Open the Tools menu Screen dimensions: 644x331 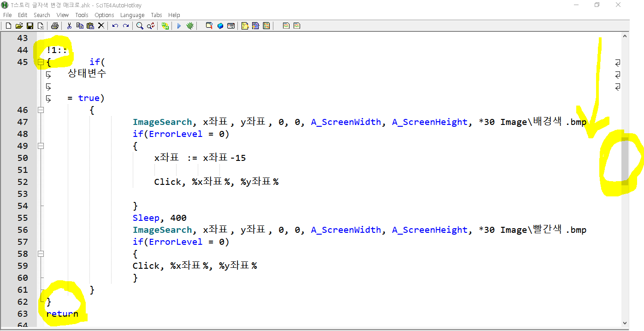coord(82,15)
